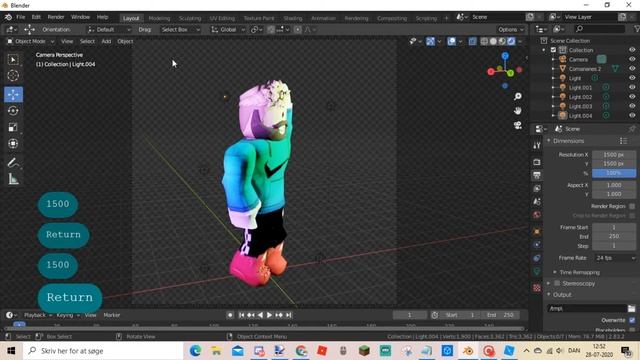Select the Measure tool

coord(13,179)
